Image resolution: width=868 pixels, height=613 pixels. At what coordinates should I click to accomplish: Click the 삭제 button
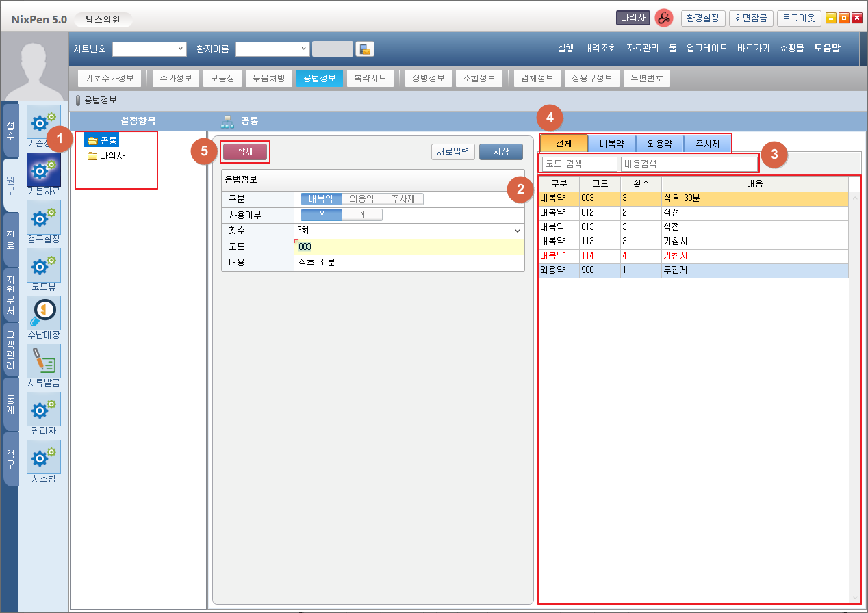(244, 152)
